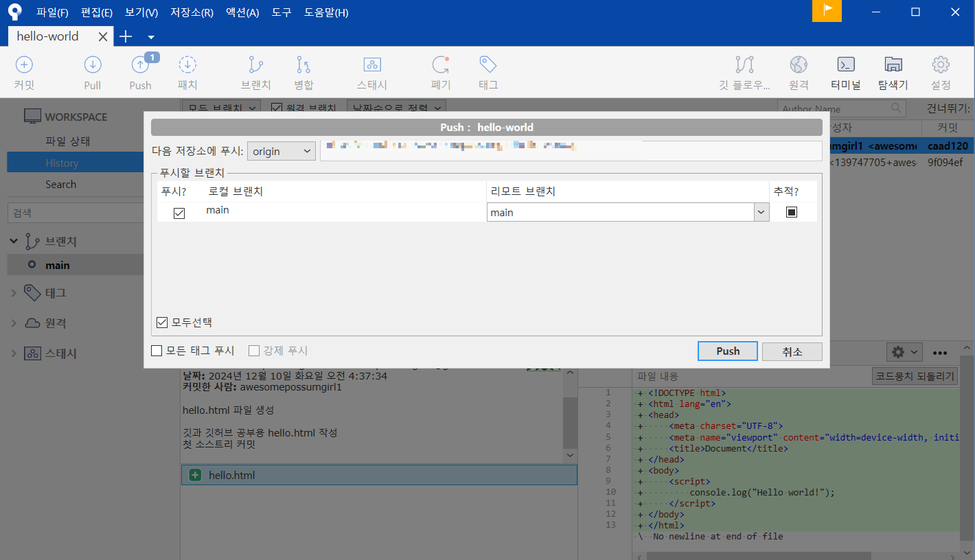Open the 모든 브랜치 filter dropdown
975x560 pixels.
(x=222, y=108)
